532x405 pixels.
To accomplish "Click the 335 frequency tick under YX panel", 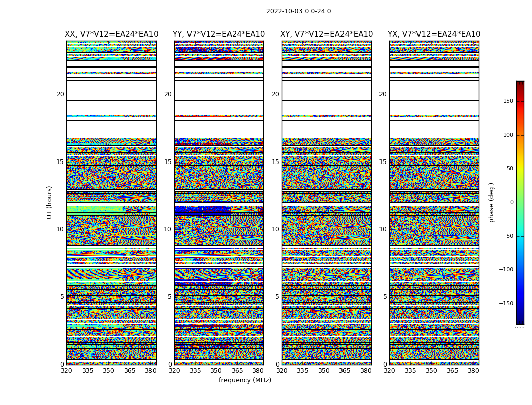I will point(410,371).
